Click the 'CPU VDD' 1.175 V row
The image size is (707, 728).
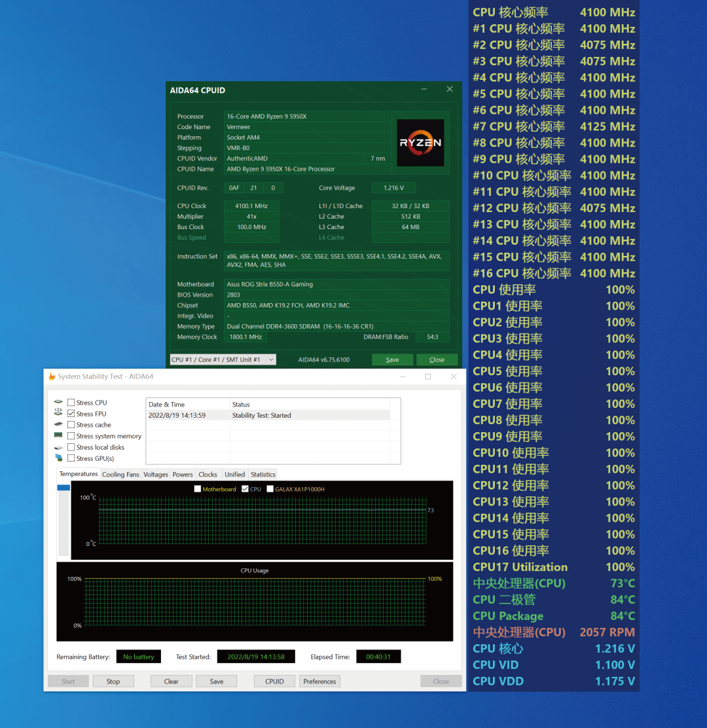554,681
